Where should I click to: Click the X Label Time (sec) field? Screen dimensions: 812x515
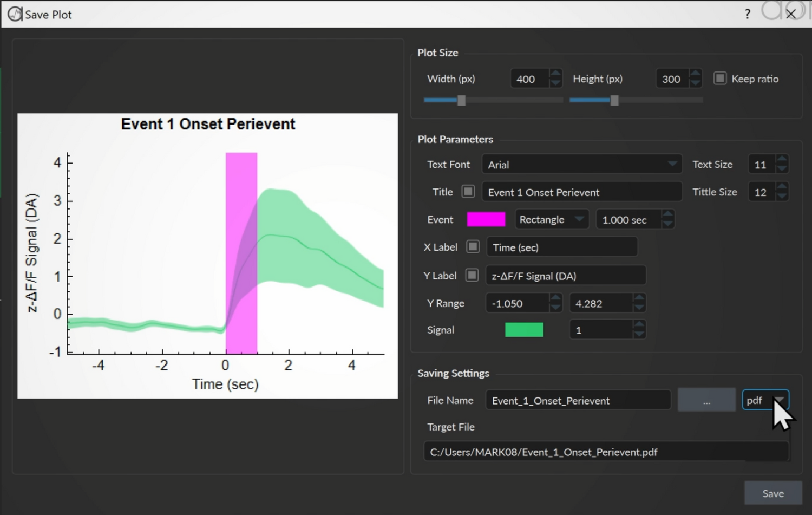click(x=562, y=247)
